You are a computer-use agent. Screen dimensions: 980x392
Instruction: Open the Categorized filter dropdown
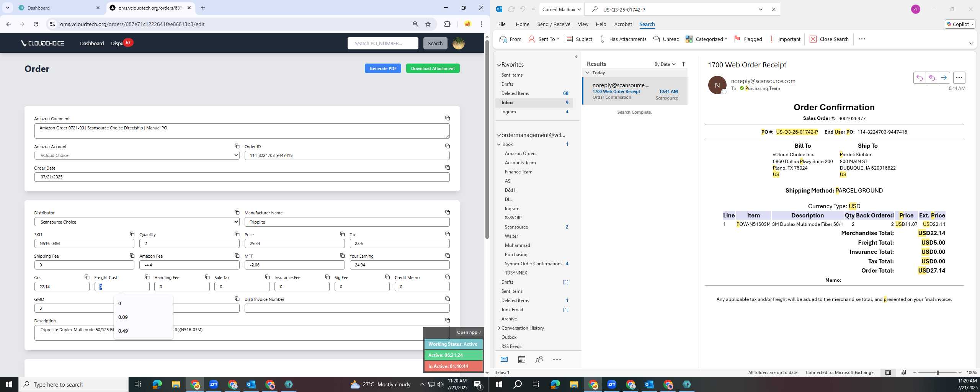[706, 39]
